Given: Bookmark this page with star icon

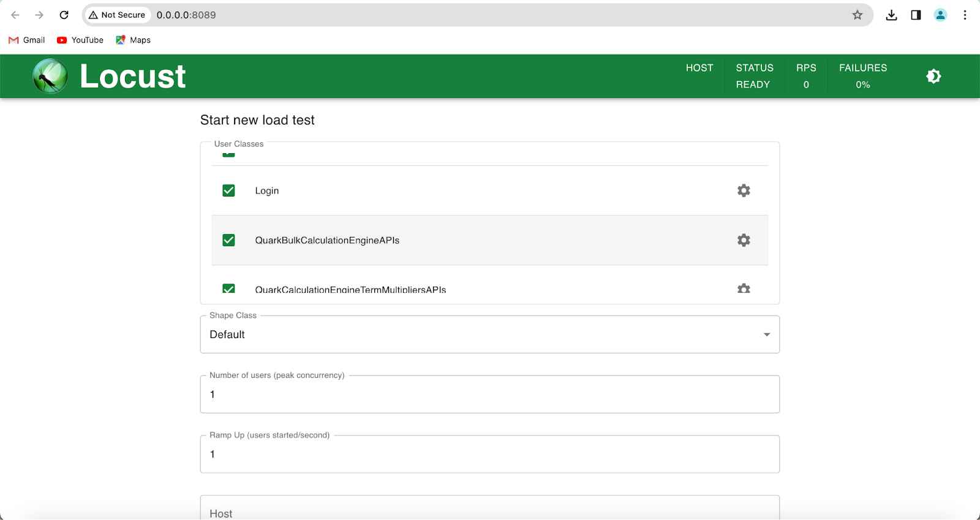Looking at the screenshot, I should click(x=858, y=15).
